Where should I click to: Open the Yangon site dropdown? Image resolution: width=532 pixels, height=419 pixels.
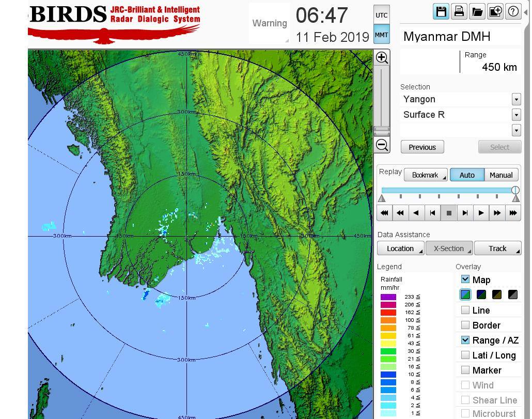pos(516,99)
